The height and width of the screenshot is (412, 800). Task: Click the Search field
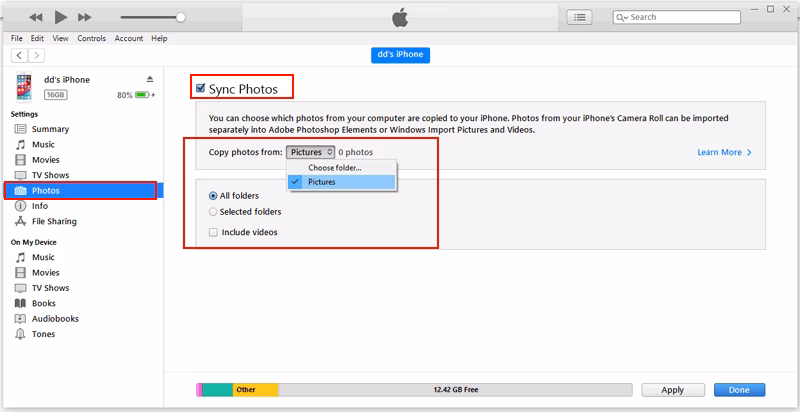[x=677, y=17]
